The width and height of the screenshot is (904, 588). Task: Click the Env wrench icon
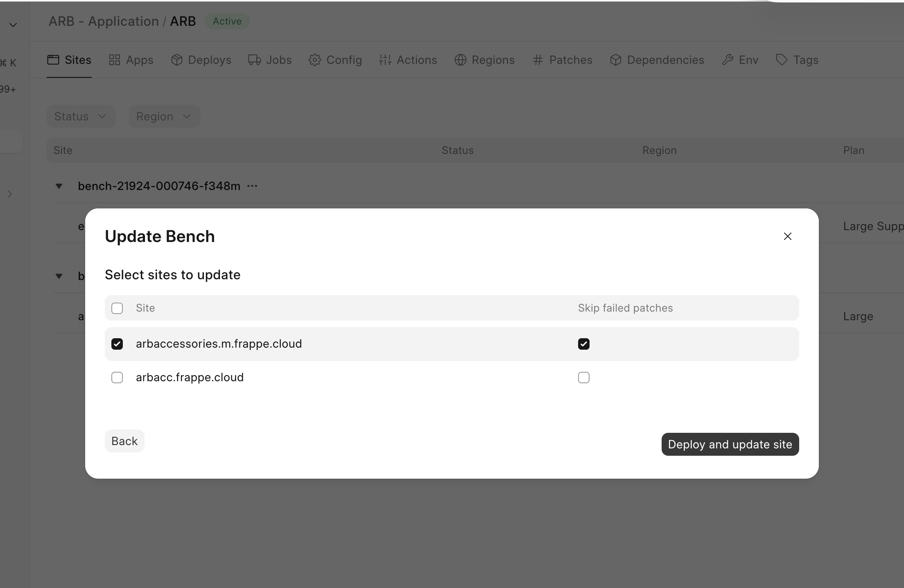coord(727,60)
